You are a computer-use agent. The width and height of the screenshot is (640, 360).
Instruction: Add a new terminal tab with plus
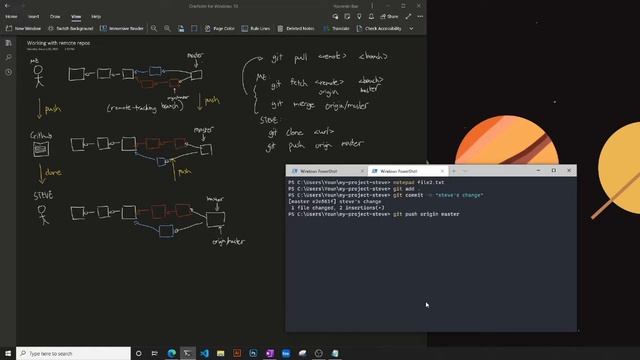point(454,171)
